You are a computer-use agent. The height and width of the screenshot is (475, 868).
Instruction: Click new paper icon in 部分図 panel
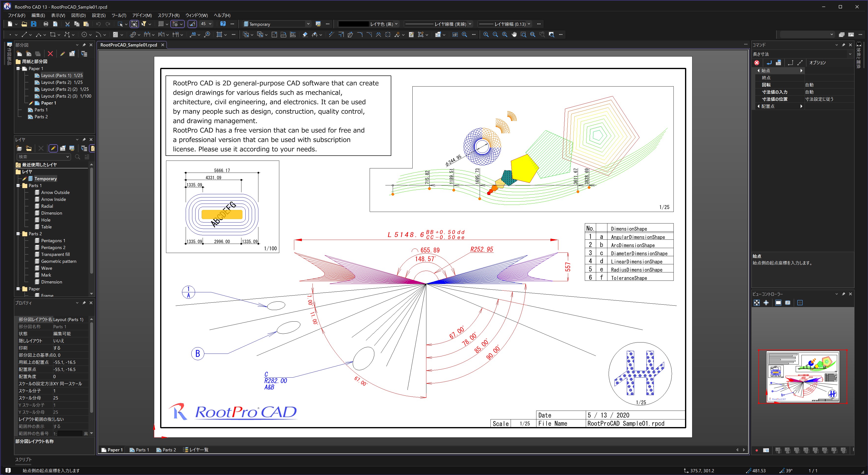pos(19,54)
